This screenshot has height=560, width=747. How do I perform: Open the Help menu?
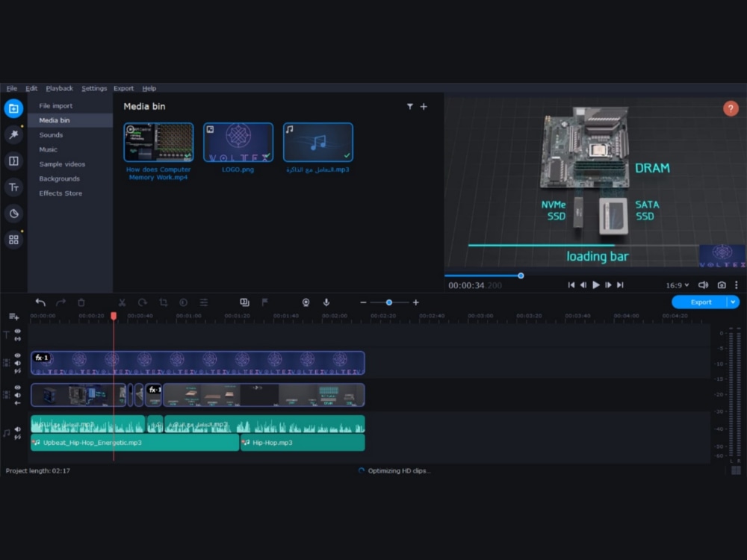149,89
